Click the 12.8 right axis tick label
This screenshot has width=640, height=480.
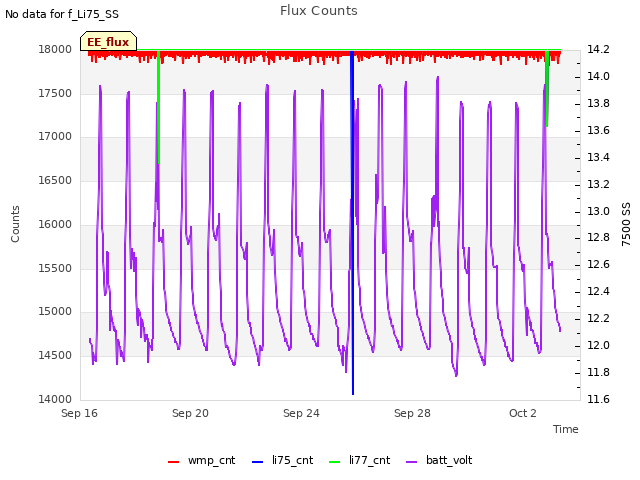[x=598, y=238]
